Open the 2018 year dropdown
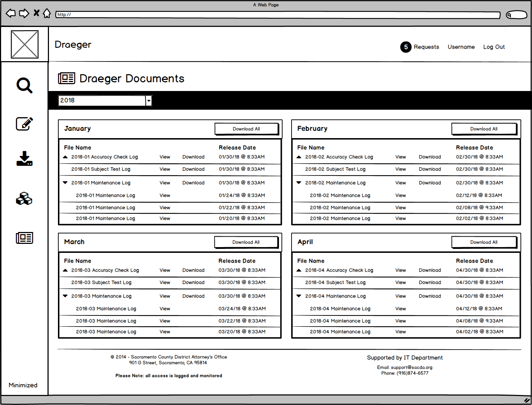532x405 pixels. click(x=148, y=101)
